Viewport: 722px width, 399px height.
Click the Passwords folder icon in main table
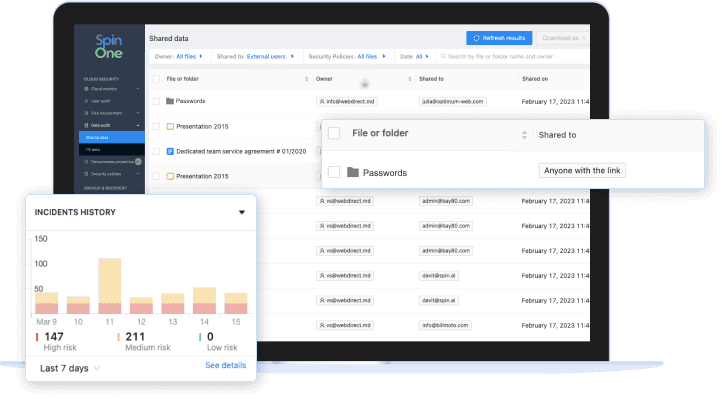[x=170, y=101]
